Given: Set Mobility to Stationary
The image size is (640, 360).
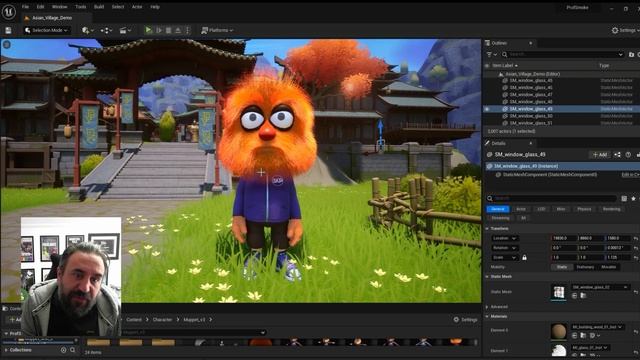Looking at the screenshot, I should 585,267.
